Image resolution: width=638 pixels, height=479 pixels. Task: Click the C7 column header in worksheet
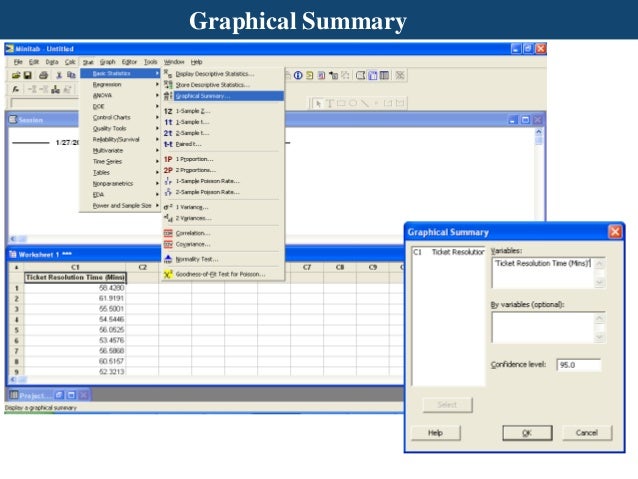307,267
